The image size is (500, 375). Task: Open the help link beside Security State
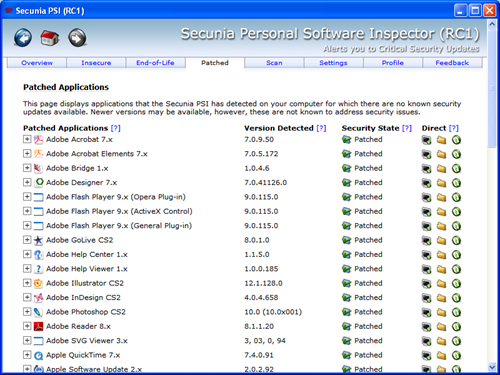(407, 128)
